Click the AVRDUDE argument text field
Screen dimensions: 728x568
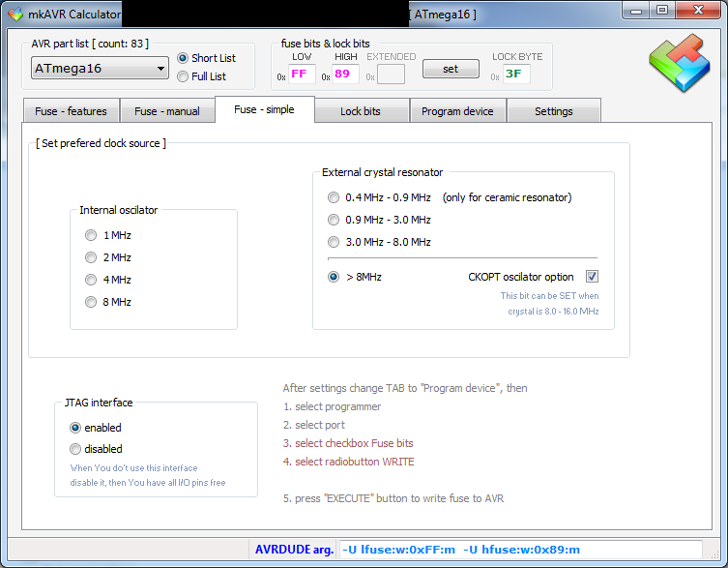[520, 550]
